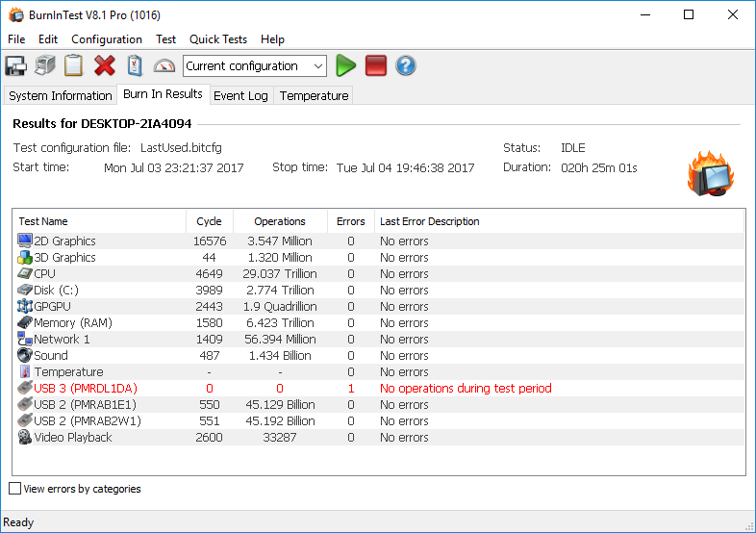Screen dimensions: 756x533
Task: Switch to the Event Log tab
Action: tap(240, 95)
